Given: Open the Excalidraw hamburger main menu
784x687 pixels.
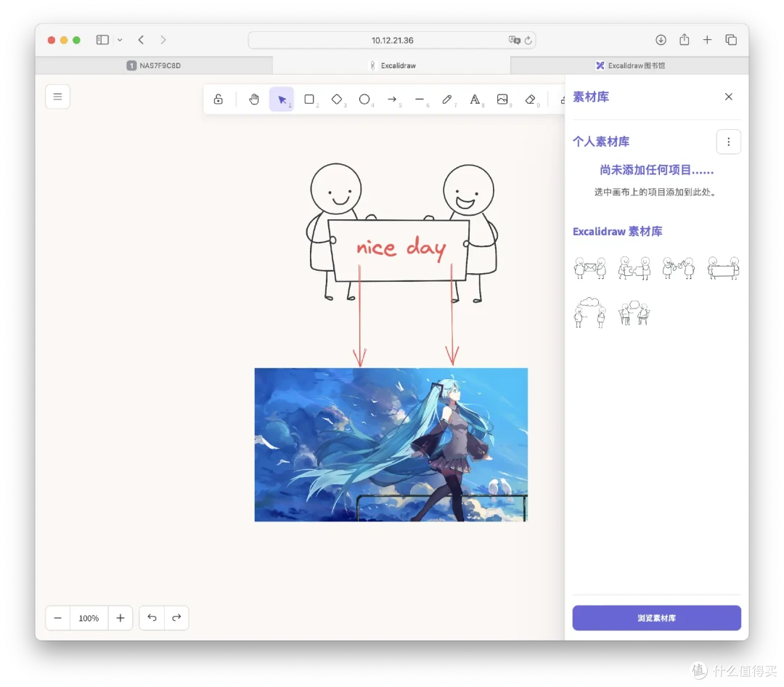Looking at the screenshot, I should [57, 97].
